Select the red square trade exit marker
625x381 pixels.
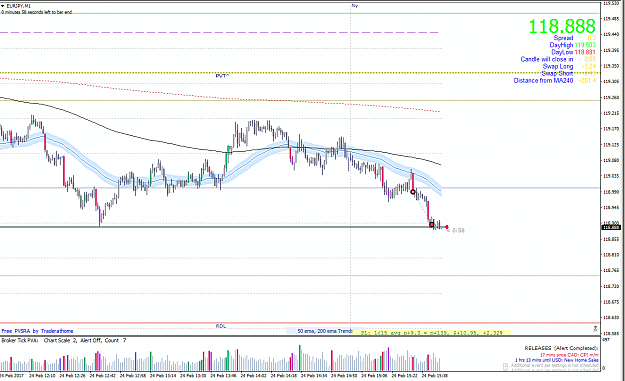pyautogui.click(x=432, y=225)
